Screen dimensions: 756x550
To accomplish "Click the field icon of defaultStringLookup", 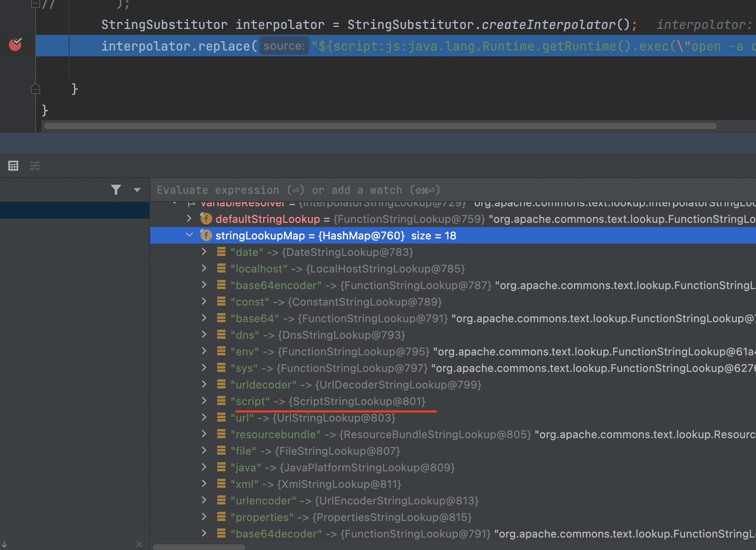I will [206, 218].
